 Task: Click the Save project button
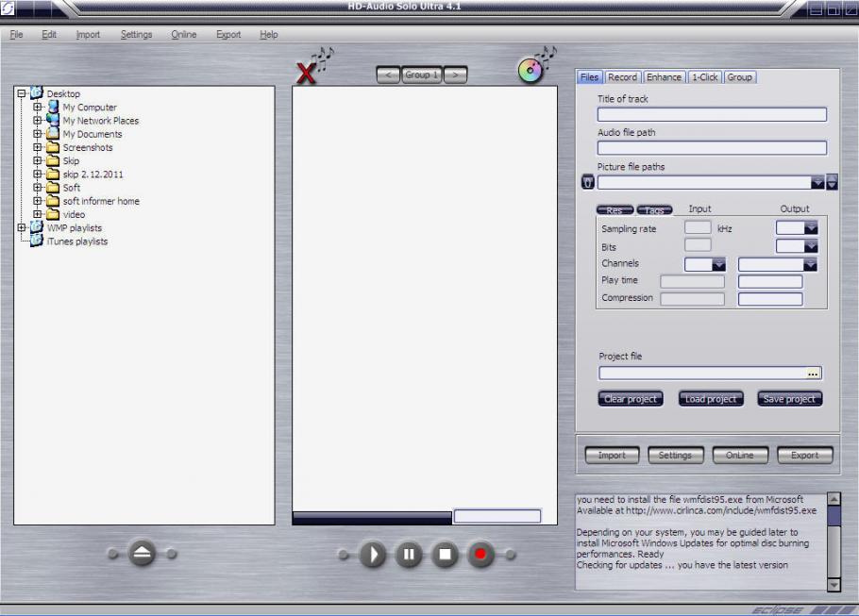pos(789,399)
